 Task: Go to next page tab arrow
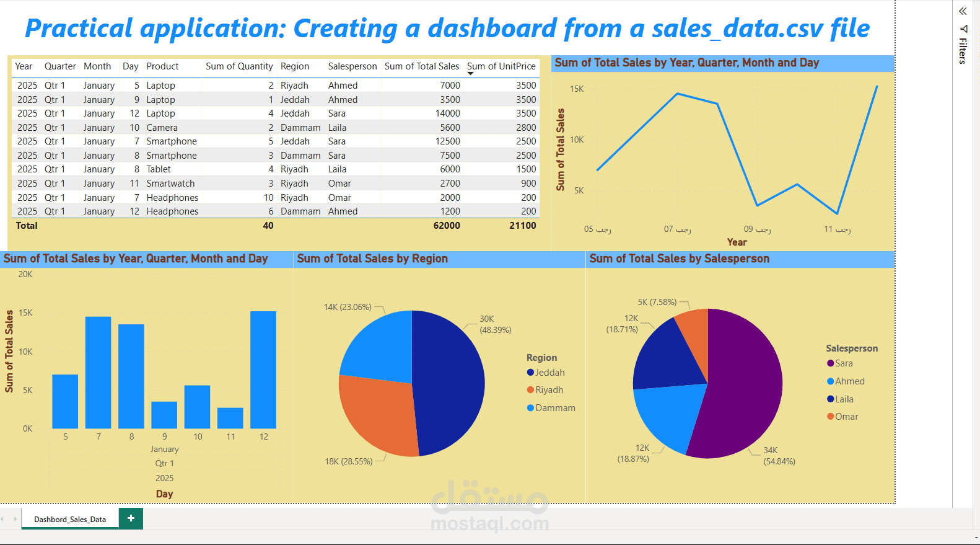[x=15, y=519]
